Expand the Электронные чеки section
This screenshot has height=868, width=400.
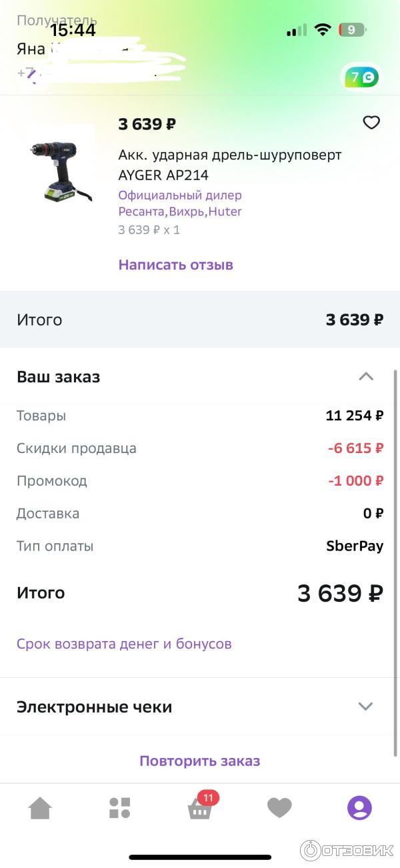click(x=365, y=705)
